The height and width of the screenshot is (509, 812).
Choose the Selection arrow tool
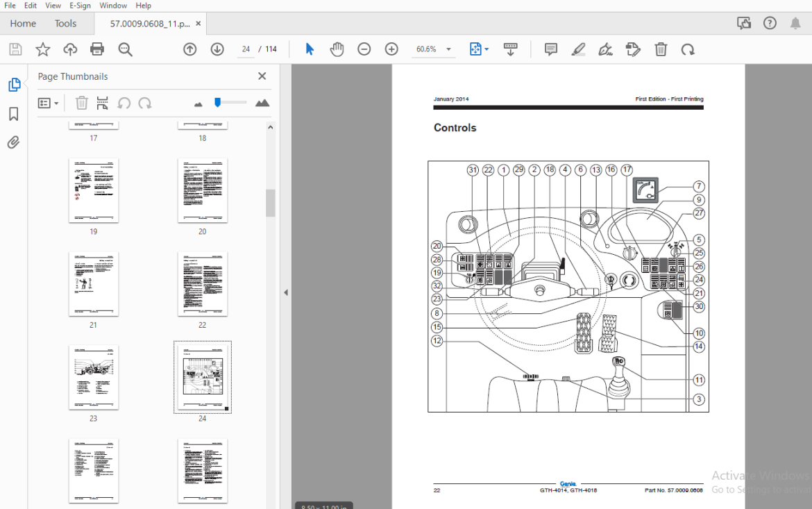coord(310,49)
